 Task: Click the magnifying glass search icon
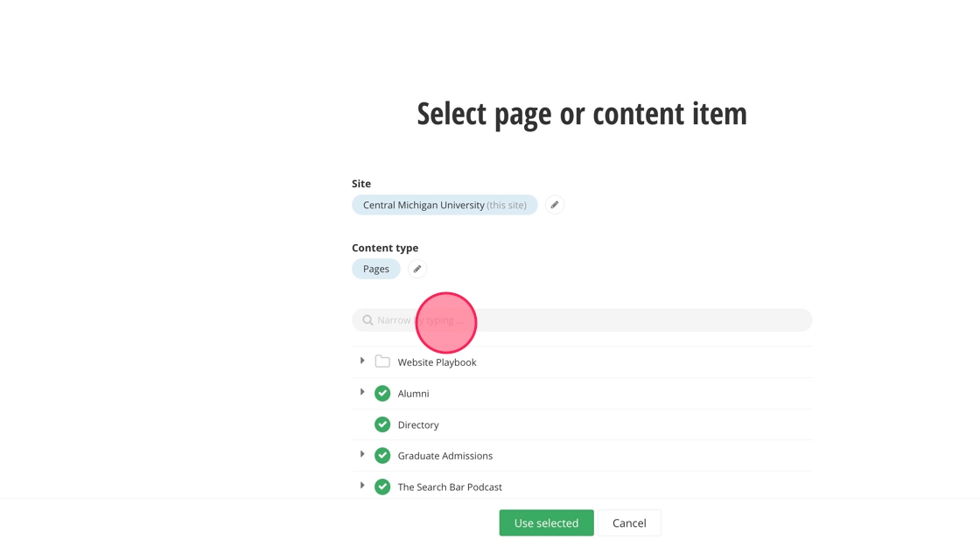[x=367, y=320]
